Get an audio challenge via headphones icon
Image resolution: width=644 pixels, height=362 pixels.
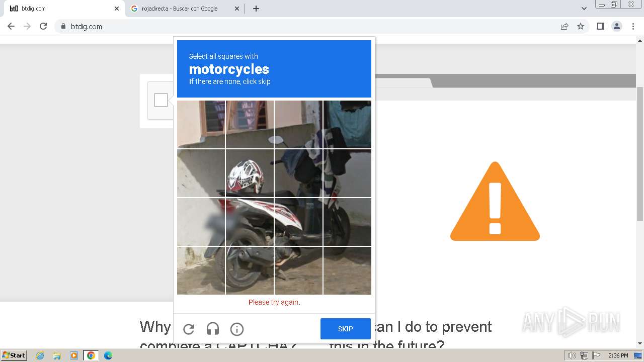coord(213,329)
